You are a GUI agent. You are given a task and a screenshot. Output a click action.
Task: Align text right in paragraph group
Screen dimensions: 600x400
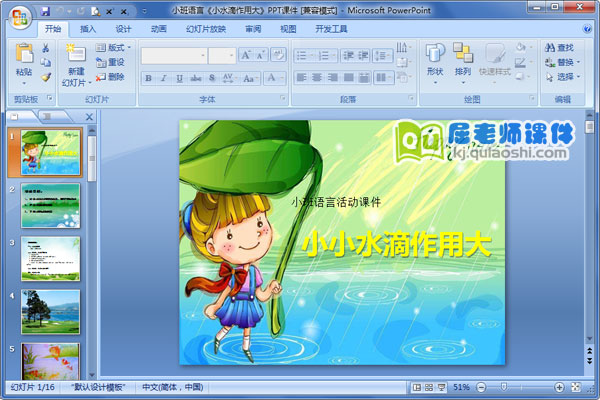pyautogui.click(x=333, y=77)
